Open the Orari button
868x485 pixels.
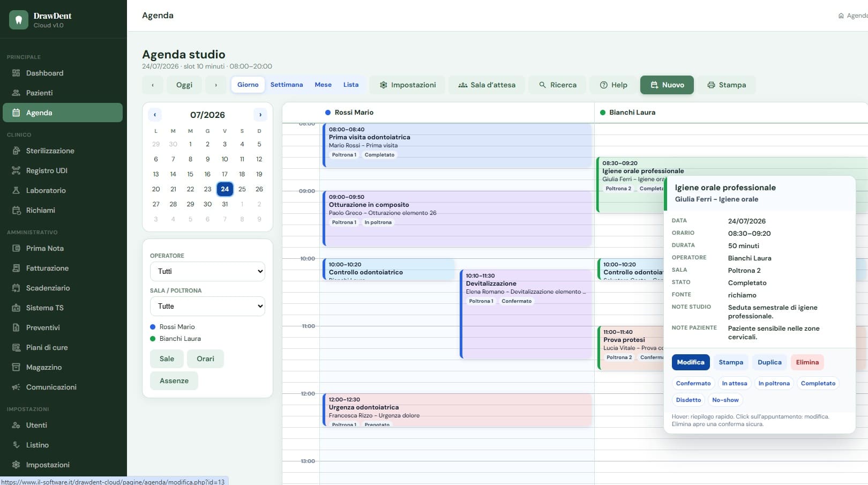[x=205, y=359]
